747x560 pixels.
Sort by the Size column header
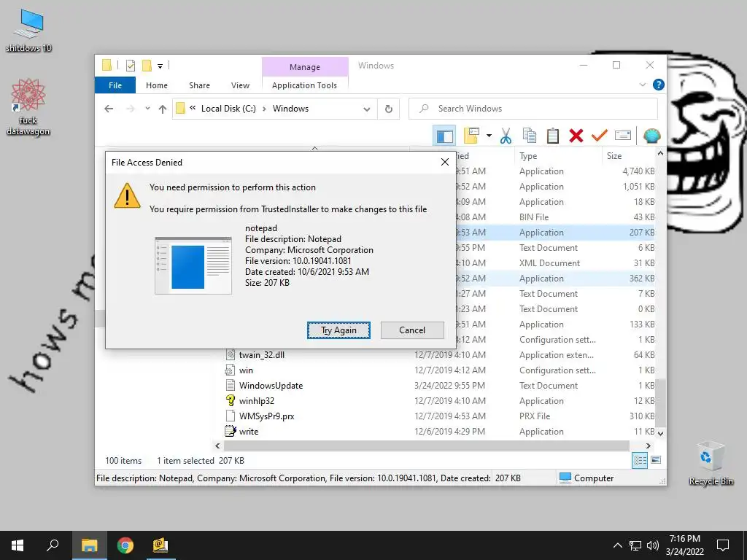pyautogui.click(x=614, y=156)
